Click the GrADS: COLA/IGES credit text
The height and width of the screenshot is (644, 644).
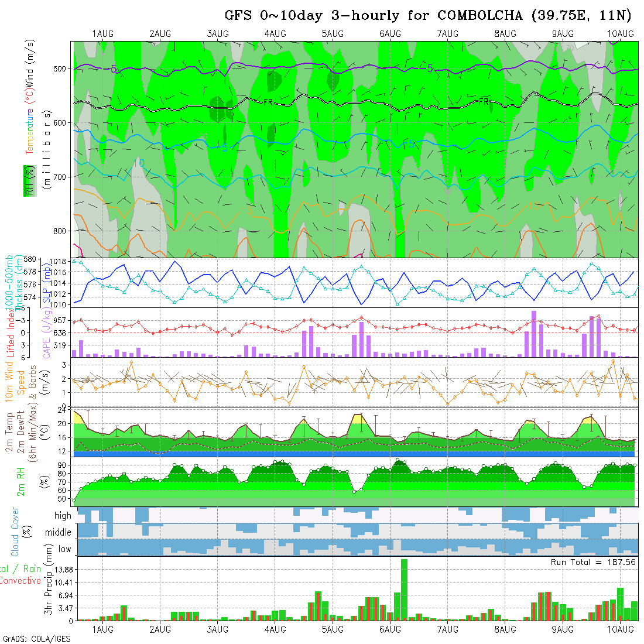tap(36, 639)
